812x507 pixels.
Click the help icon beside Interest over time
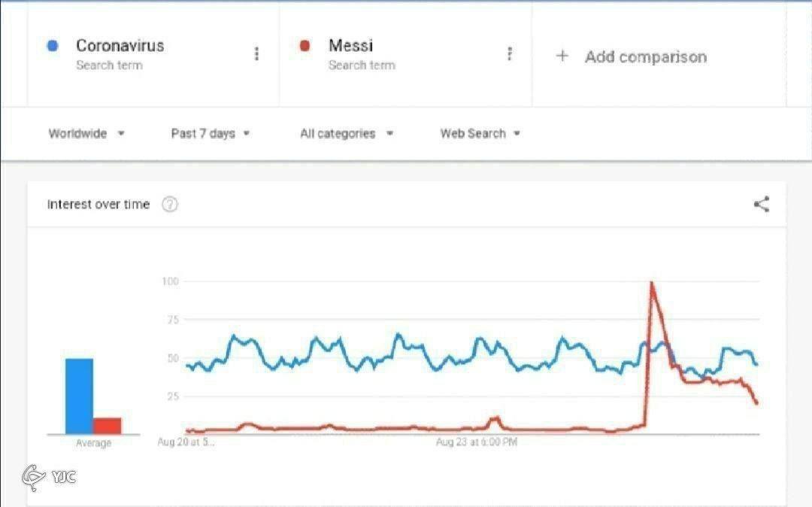pyautogui.click(x=170, y=205)
